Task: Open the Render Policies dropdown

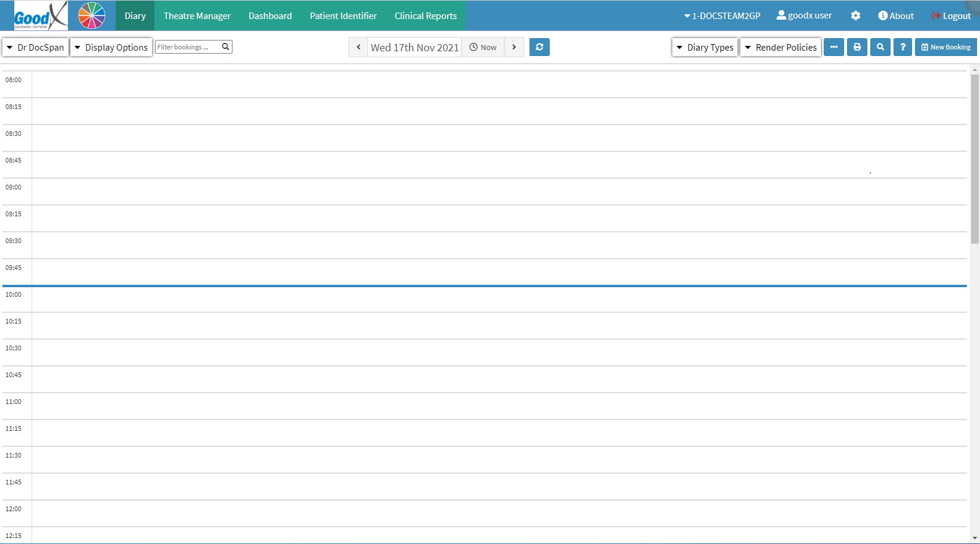Action: (780, 48)
